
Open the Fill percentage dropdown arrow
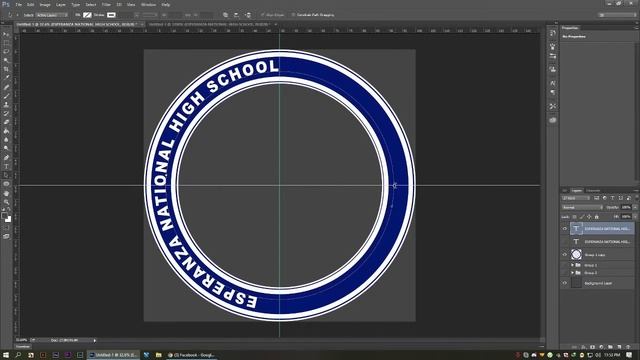coord(635,217)
